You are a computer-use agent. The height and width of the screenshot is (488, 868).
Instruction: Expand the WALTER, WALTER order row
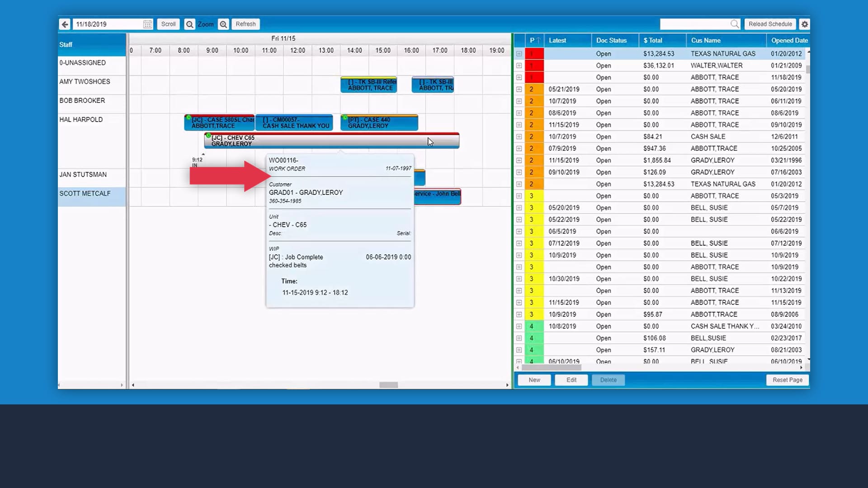pyautogui.click(x=519, y=66)
